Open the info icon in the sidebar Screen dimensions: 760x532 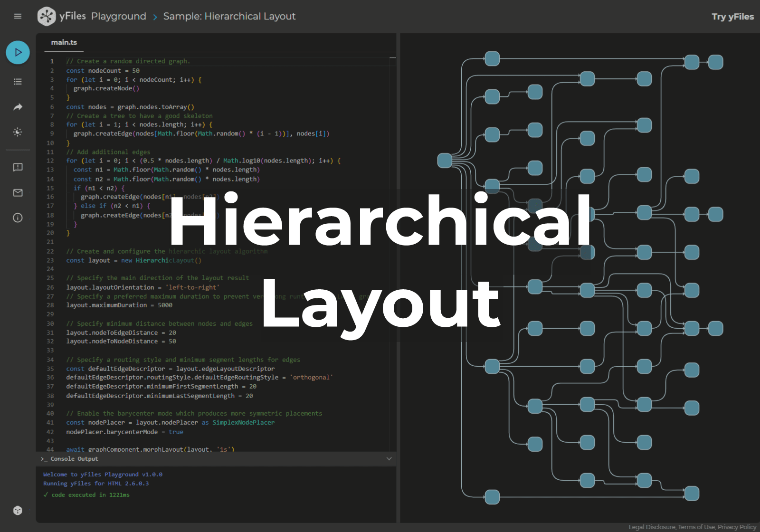18,218
